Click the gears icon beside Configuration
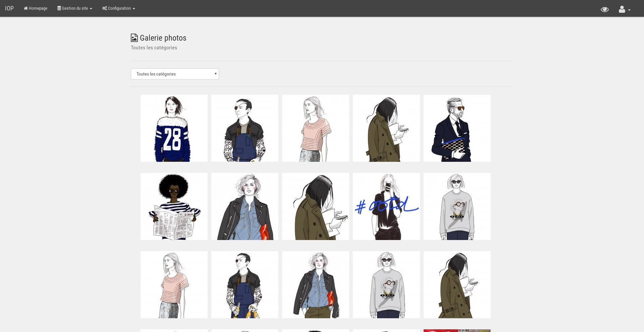Image resolution: width=644 pixels, height=332 pixels. [105, 8]
